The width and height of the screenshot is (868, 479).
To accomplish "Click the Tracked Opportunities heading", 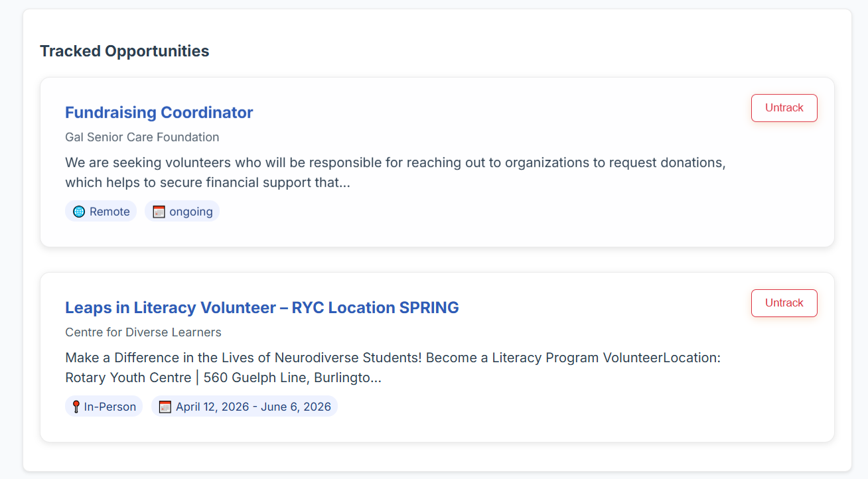I will click(124, 51).
